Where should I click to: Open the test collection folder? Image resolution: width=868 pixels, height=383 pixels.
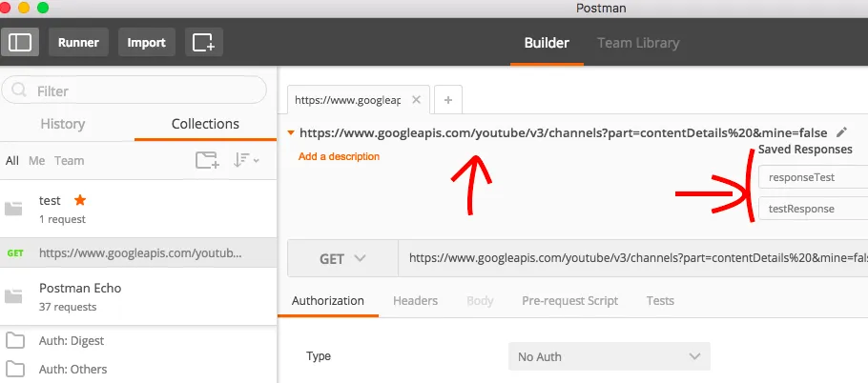pyautogui.click(x=138, y=209)
